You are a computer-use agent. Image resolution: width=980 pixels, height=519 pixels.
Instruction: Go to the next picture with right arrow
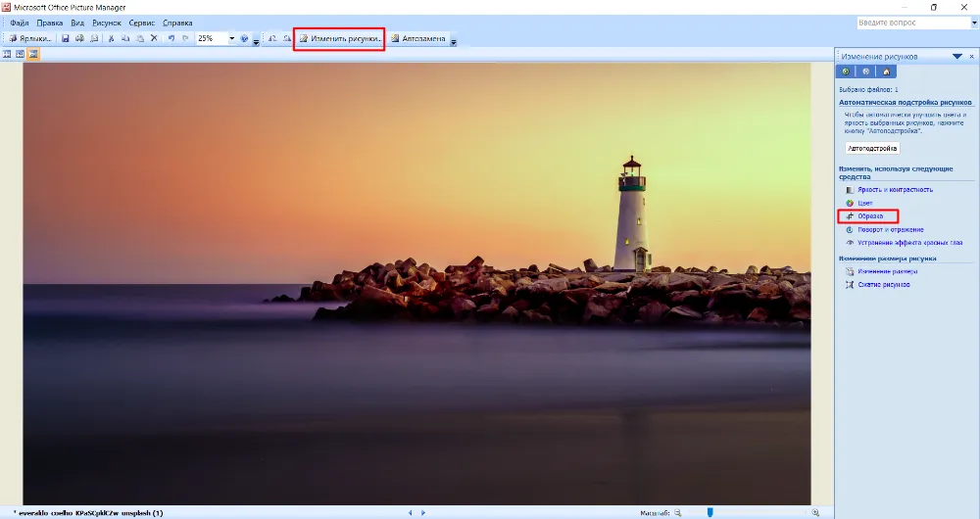coord(423,513)
